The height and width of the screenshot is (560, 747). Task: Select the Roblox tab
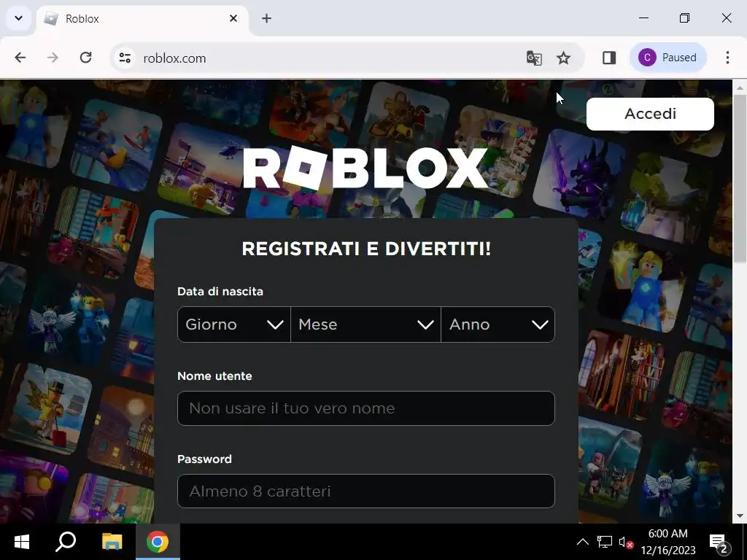pos(142,18)
